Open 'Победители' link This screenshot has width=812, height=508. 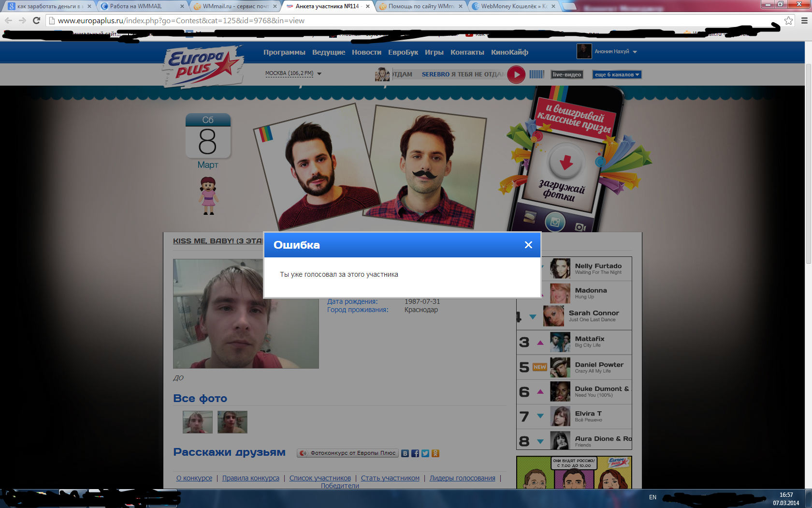pos(340,486)
